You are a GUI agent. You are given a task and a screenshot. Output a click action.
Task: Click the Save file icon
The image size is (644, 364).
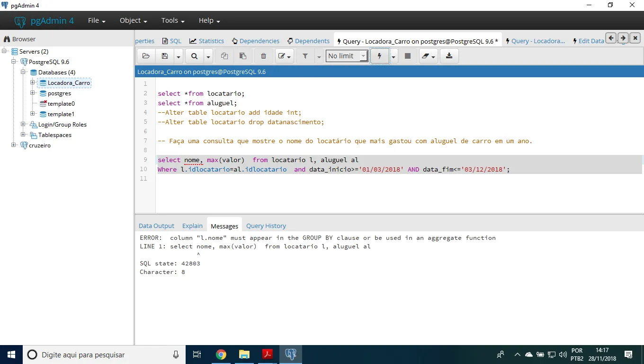(x=165, y=56)
